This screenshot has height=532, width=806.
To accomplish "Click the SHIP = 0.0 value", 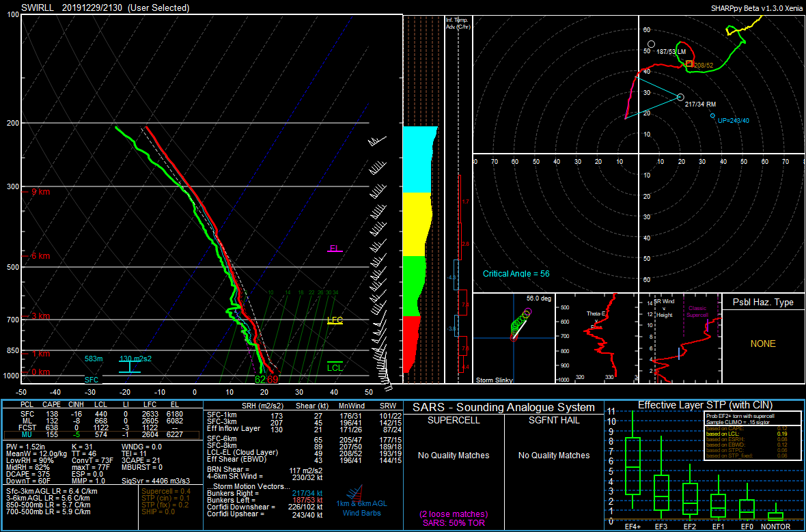I will point(158,512).
